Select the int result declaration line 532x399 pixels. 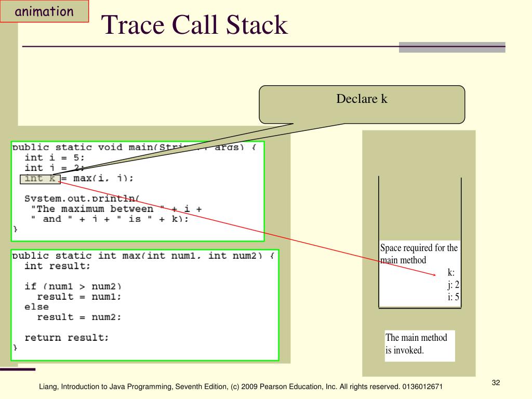57,266
